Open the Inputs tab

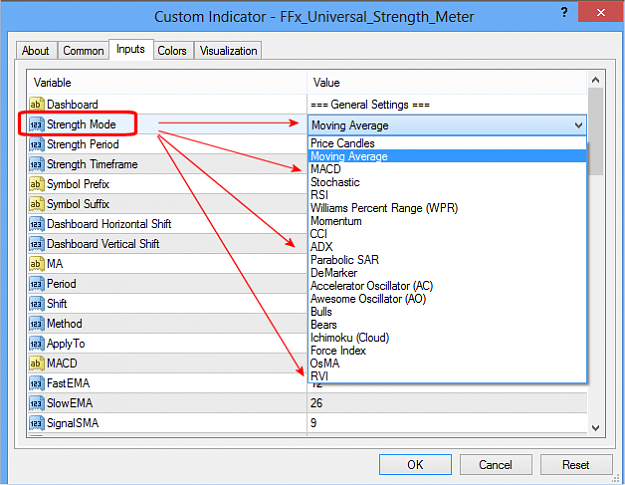pos(131,49)
